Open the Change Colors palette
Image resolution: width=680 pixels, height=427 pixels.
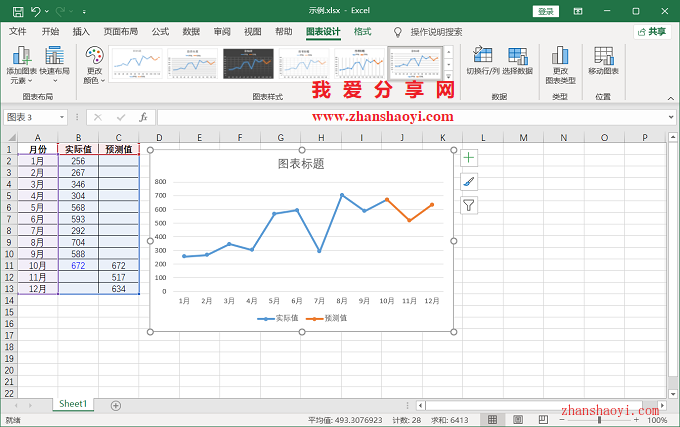pyautogui.click(x=94, y=65)
